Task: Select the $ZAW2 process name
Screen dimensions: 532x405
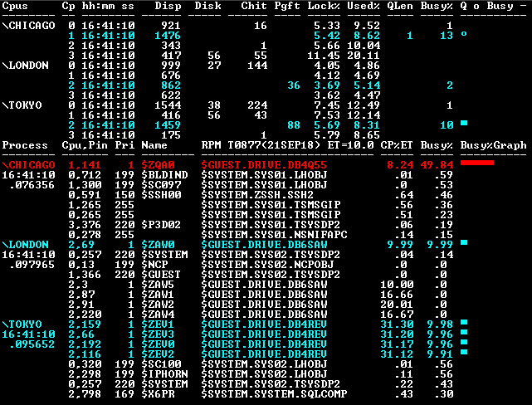Action: [159, 305]
